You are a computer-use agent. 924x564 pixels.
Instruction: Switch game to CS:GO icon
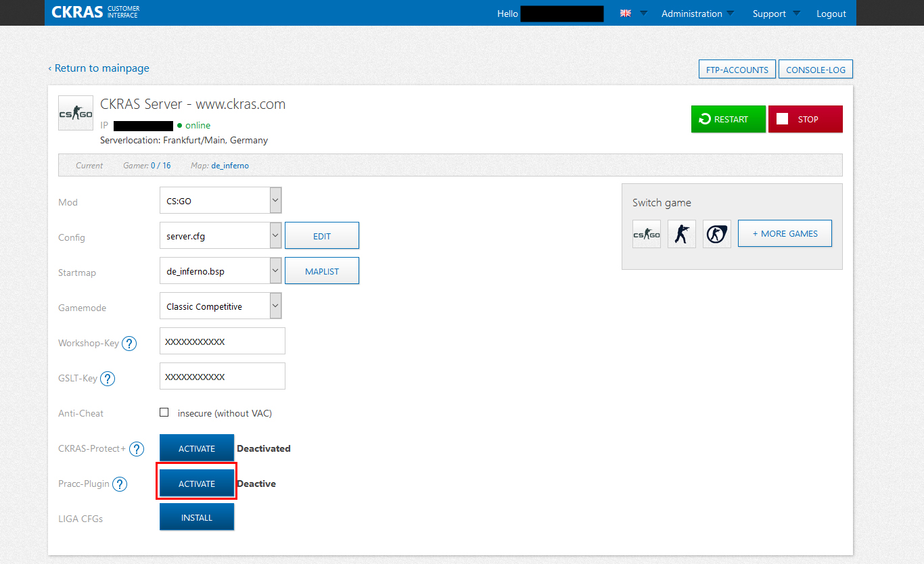point(647,234)
